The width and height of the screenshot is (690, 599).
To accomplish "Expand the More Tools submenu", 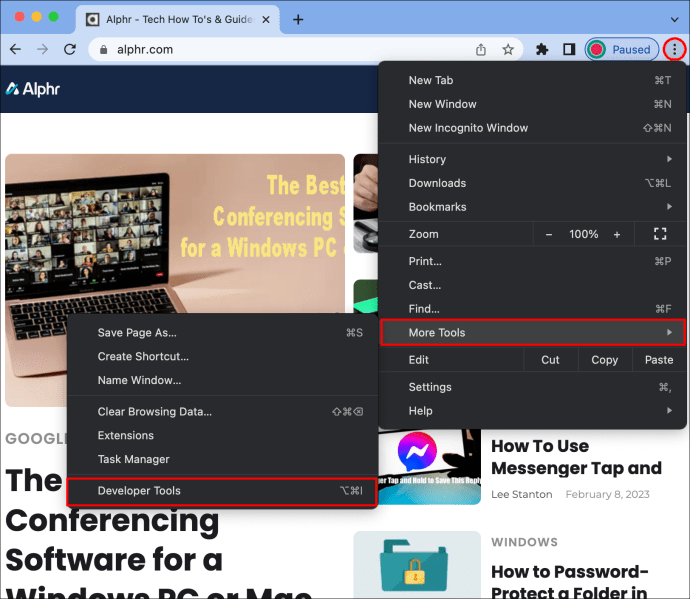I will point(532,332).
